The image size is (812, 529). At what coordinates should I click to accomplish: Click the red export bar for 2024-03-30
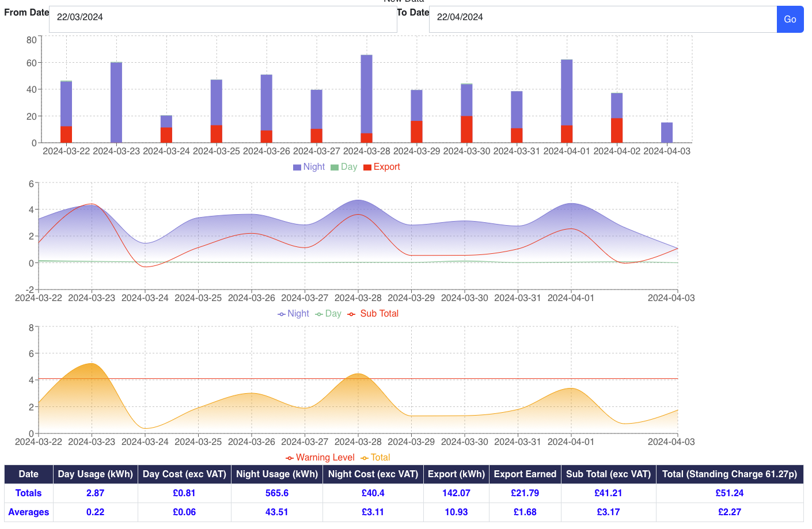(x=466, y=130)
